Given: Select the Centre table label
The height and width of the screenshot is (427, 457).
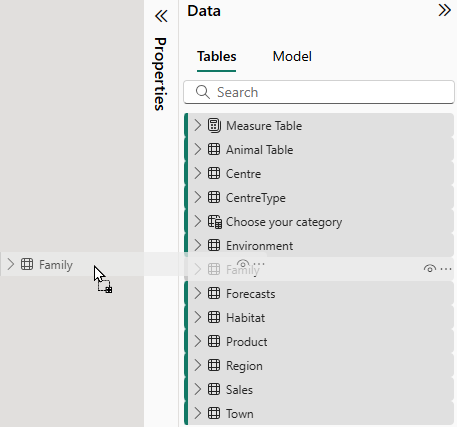Looking at the screenshot, I should click(243, 174).
